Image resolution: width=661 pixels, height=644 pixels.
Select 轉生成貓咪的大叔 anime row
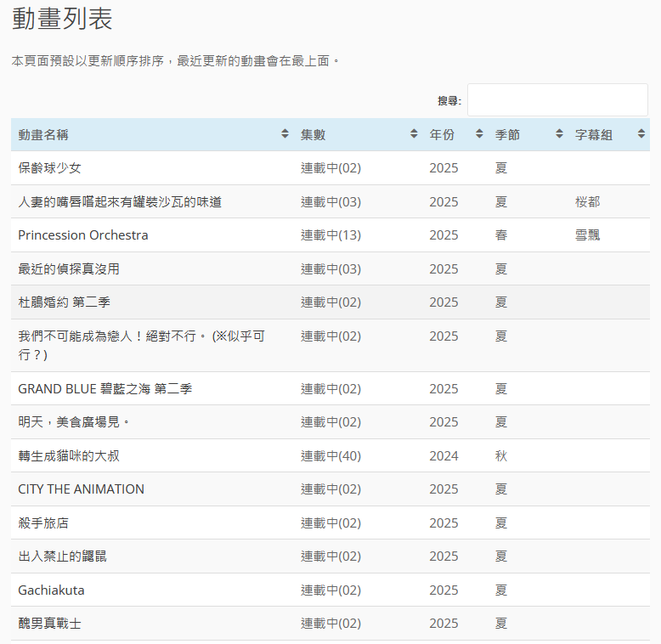tap(69, 456)
